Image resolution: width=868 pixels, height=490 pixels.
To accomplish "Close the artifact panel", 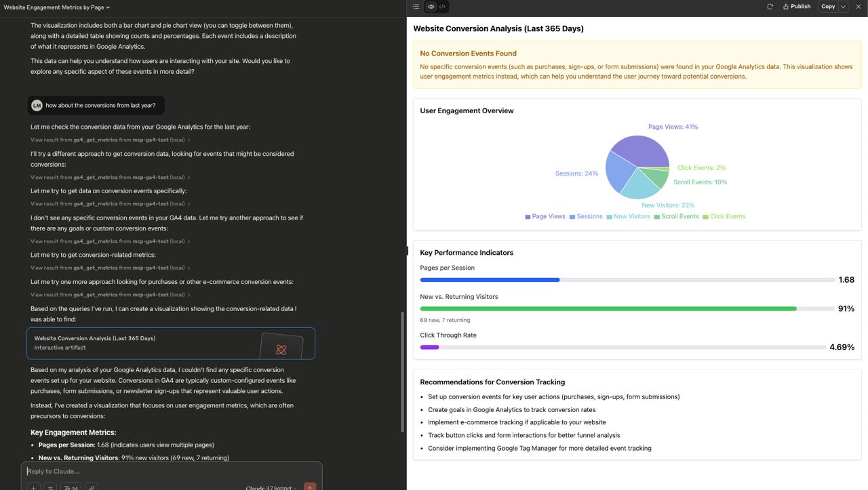I will coord(859,7).
